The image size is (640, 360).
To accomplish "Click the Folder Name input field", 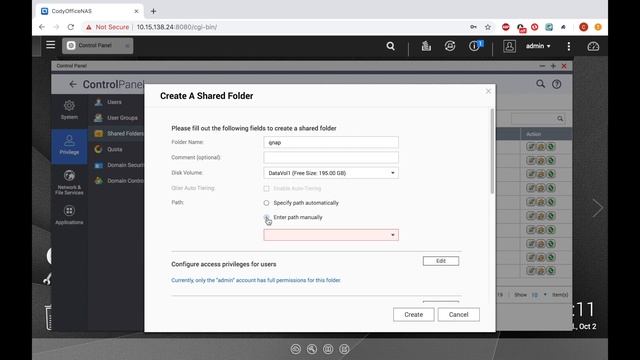I will point(331,142).
